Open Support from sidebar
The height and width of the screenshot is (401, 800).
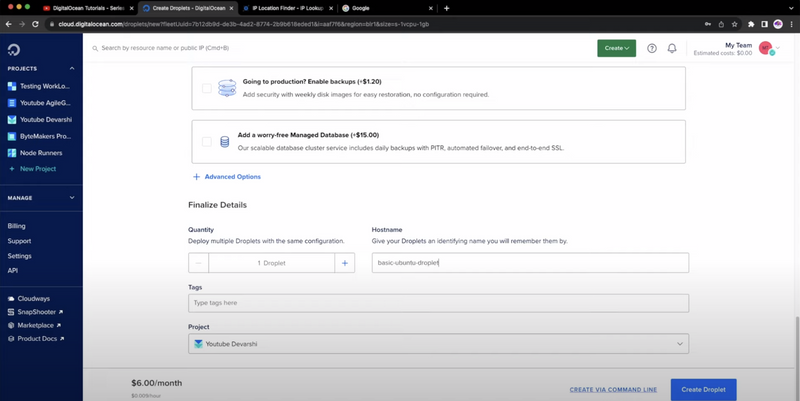(x=19, y=241)
